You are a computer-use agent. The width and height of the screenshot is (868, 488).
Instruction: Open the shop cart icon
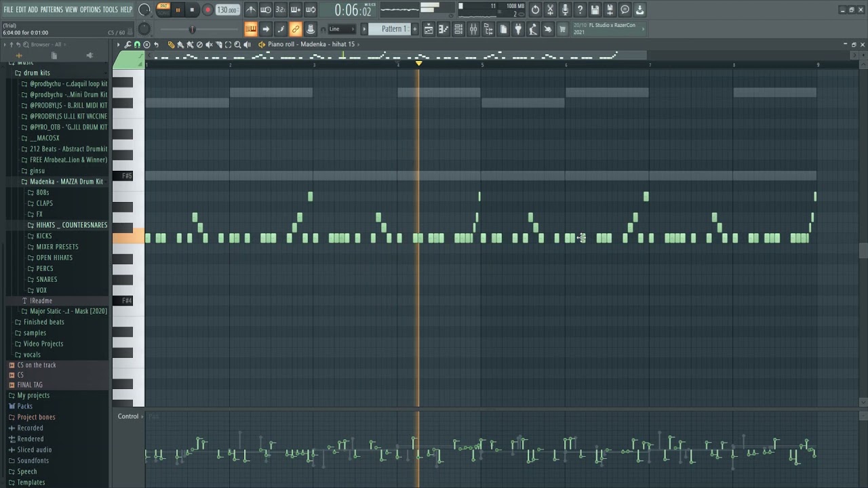tap(562, 29)
